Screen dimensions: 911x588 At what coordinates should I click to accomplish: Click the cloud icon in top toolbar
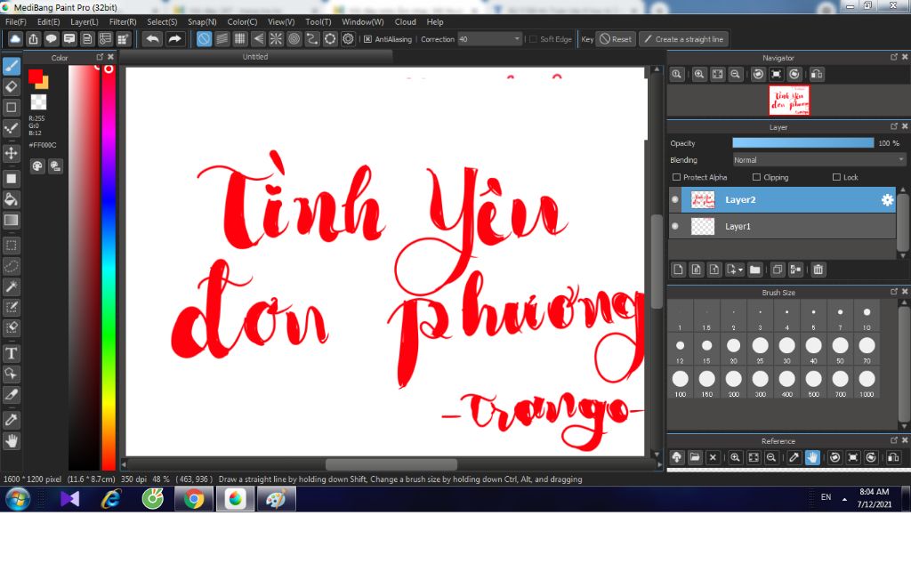pos(15,39)
